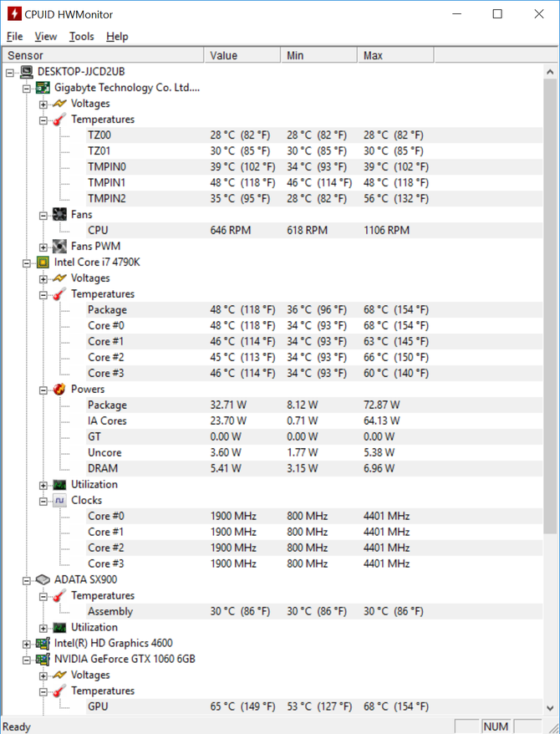The image size is (560, 734).
Task: Select the Uncore power row
Action: pyautogui.click(x=314, y=452)
